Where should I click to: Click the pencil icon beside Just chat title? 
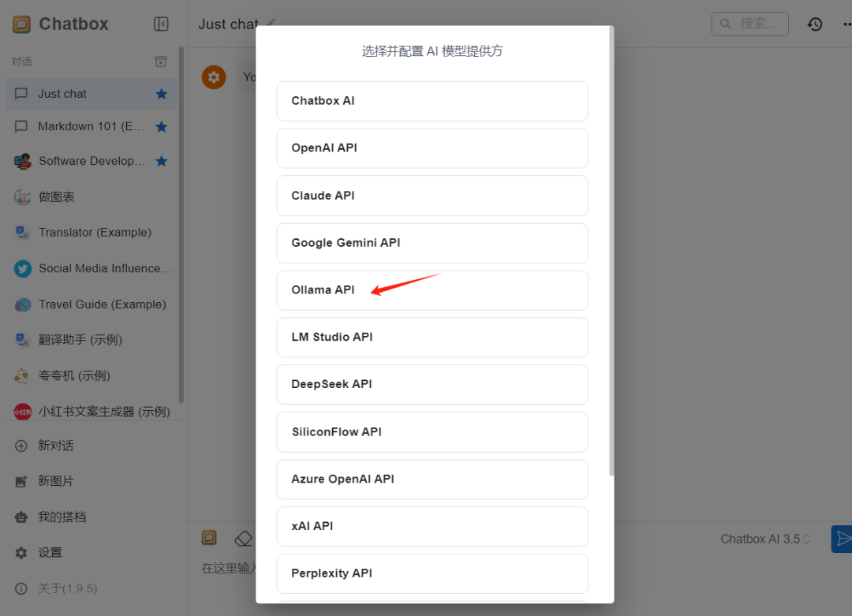[271, 23]
